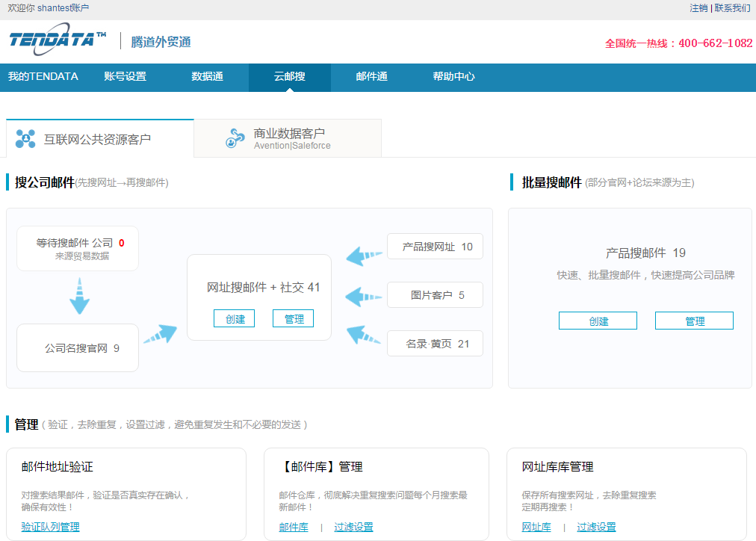The width and height of the screenshot is (756, 541).
Task: Open the 产品搜网址 box
Action: pyautogui.click(x=435, y=247)
